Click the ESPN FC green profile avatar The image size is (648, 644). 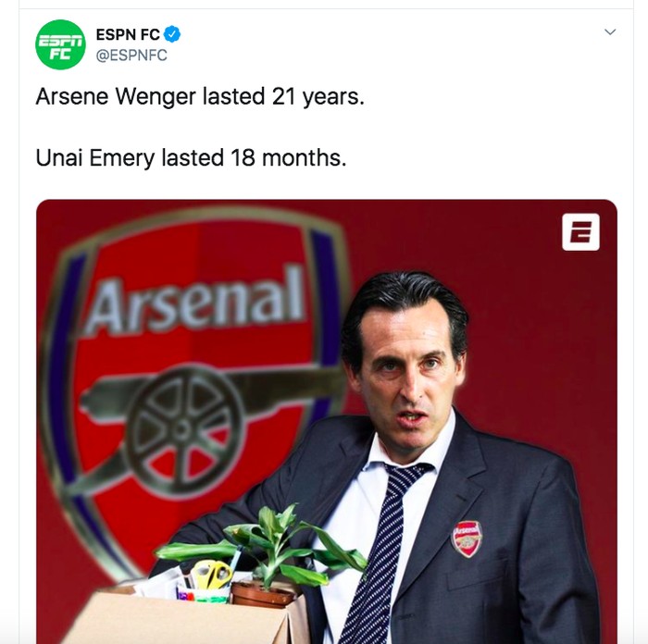(x=60, y=44)
